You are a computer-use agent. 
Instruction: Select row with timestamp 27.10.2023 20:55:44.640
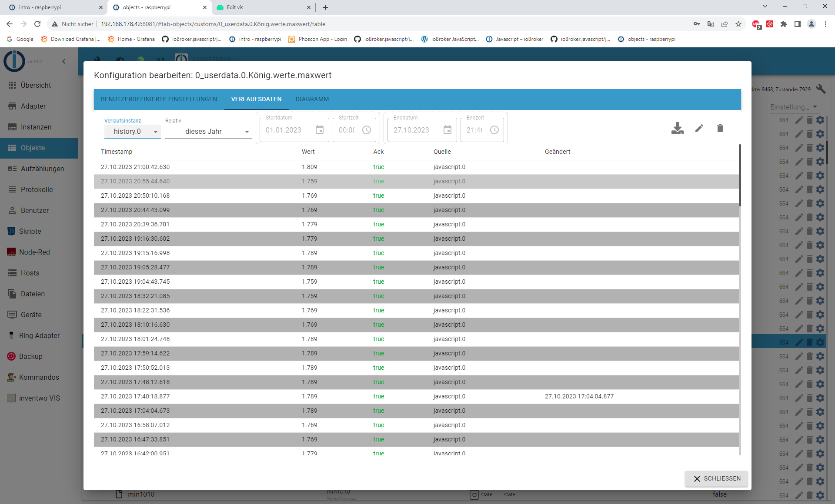click(x=416, y=181)
